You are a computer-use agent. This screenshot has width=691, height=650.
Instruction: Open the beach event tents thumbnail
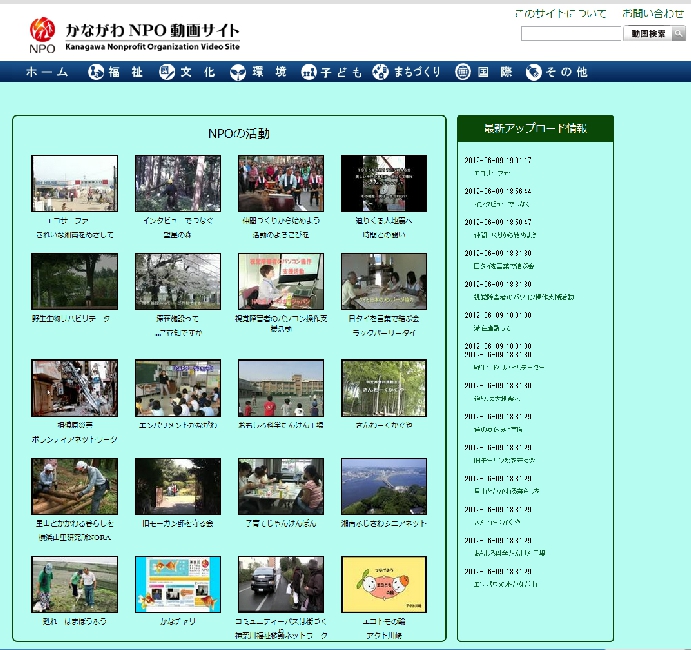coord(74,183)
